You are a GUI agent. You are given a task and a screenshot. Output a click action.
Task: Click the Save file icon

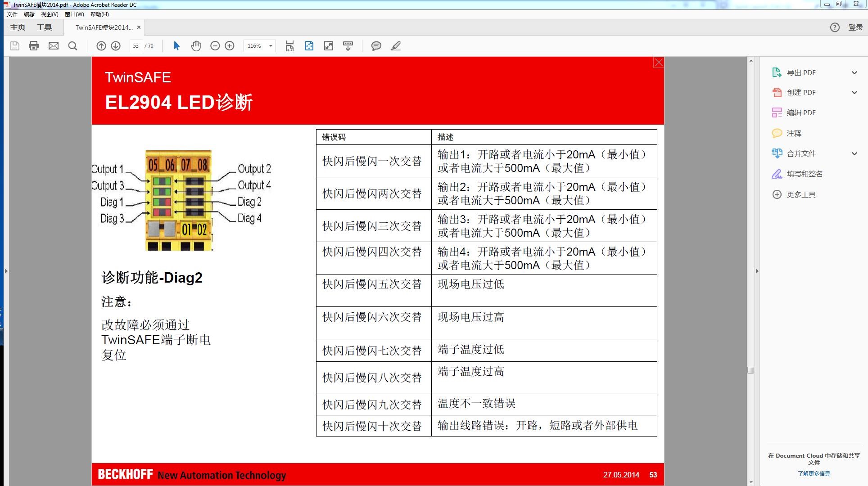tap(15, 46)
